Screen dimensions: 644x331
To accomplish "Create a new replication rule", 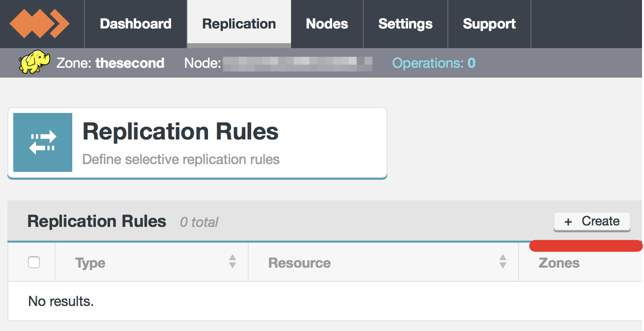I will pos(592,221).
